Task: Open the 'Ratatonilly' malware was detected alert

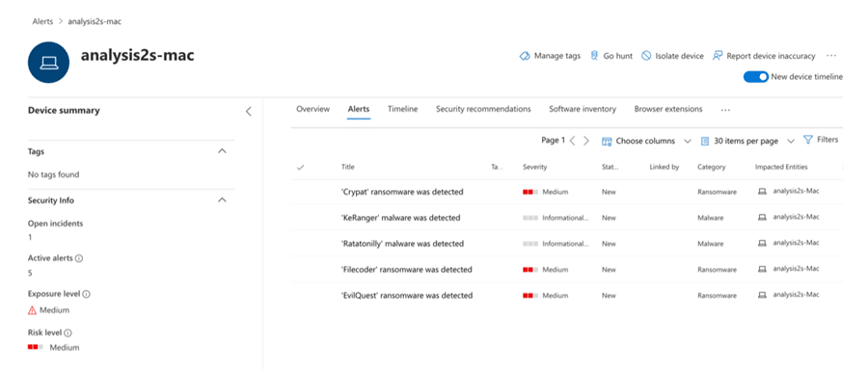Action: click(x=402, y=244)
